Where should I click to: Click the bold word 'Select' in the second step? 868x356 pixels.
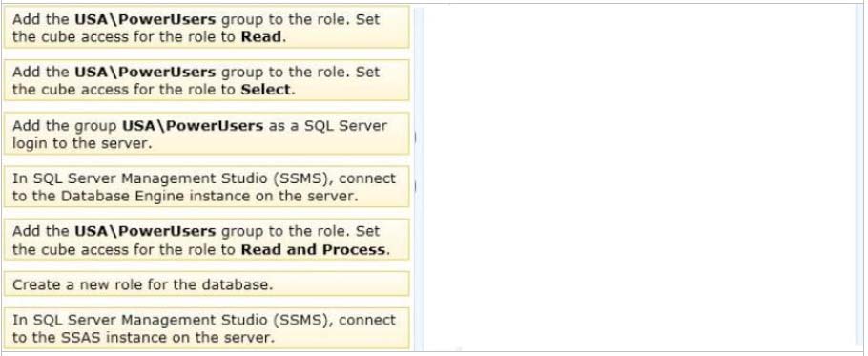[267, 90]
